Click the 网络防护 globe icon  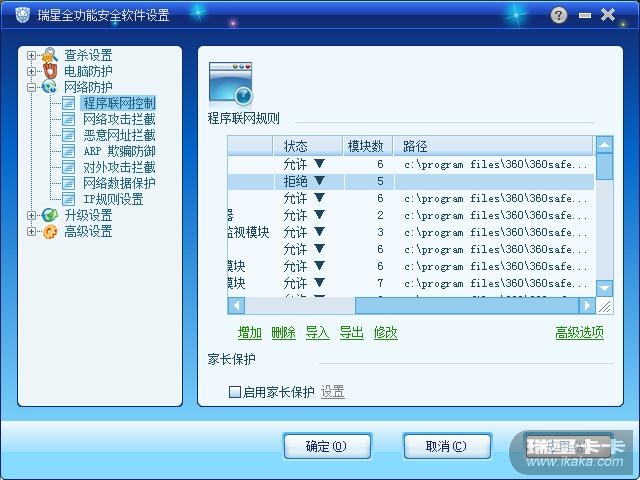pos(49,87)
